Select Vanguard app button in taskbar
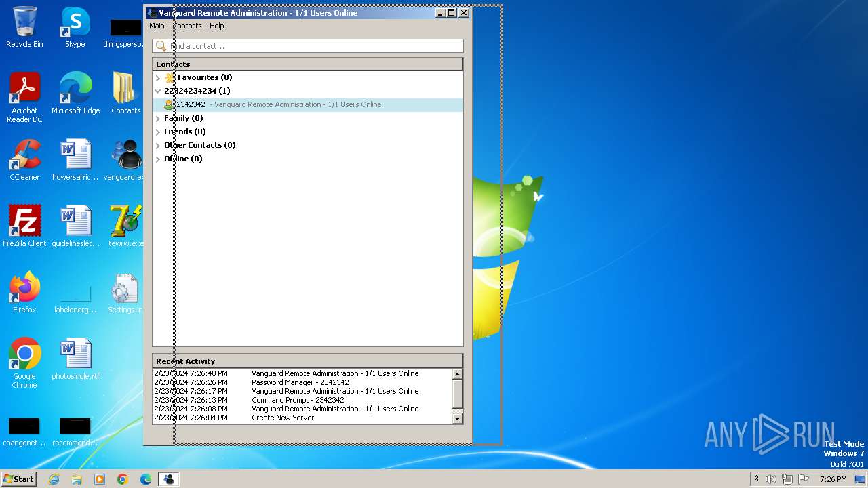Viewport: 868px width, 488px height. 169,479
